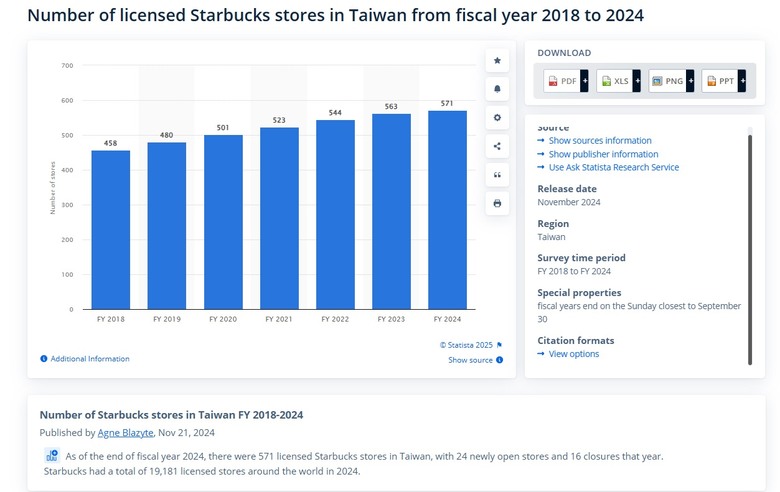Click the 'Citation formats' heading

[576, 341]
